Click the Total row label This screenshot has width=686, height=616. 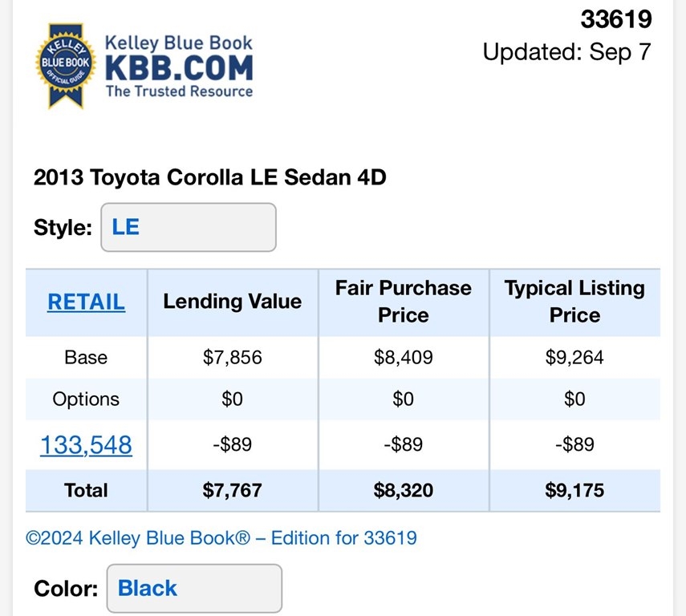[86, 490]
